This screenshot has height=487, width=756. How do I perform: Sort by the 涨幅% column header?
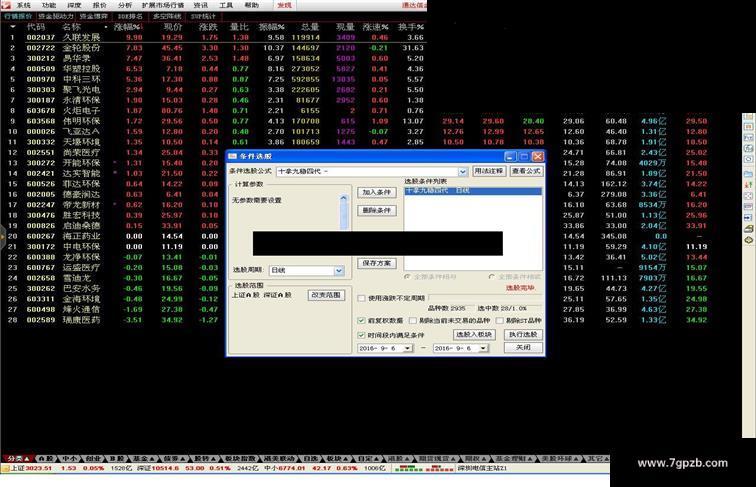[x=127, y=27]
